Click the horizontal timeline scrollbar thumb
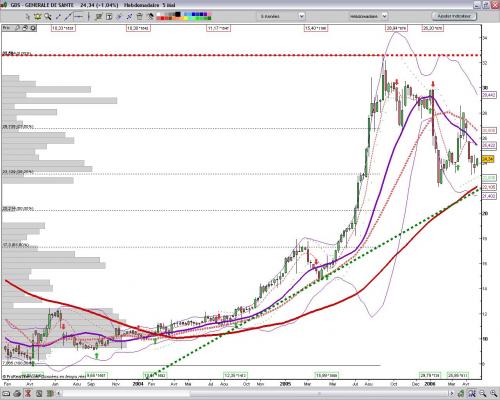The height and width of the screenshot is (400, 500). click(x=319, y=394)
